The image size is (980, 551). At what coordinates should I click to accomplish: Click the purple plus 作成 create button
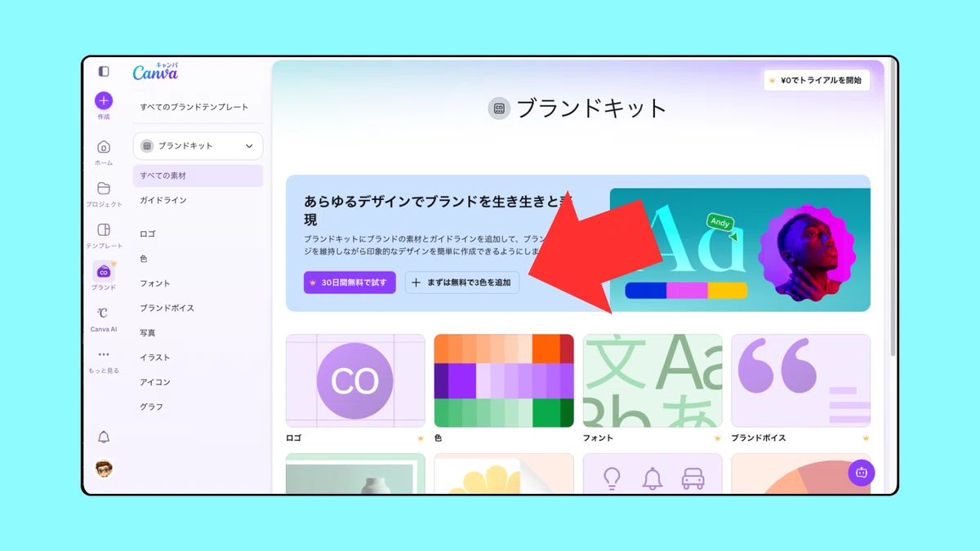pos(104,100)
